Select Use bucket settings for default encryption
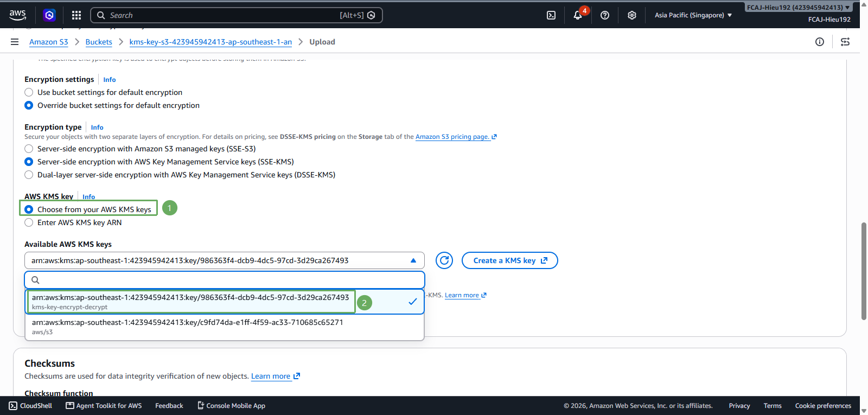The width and height of the screenshot is (868, 415). click(29, 92)
